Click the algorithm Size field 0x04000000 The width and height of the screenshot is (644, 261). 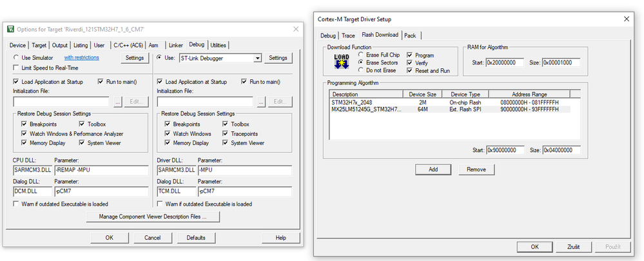coord(561,150)
